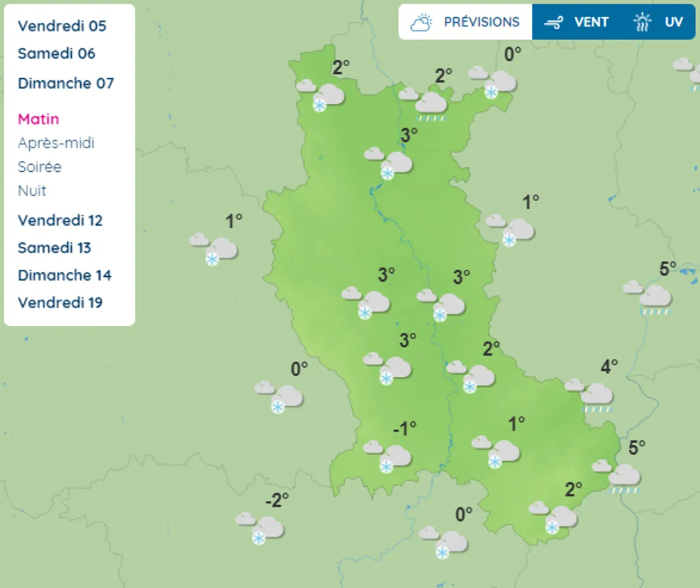
Task: Select the Matin time period
Action: pos(38,119)
